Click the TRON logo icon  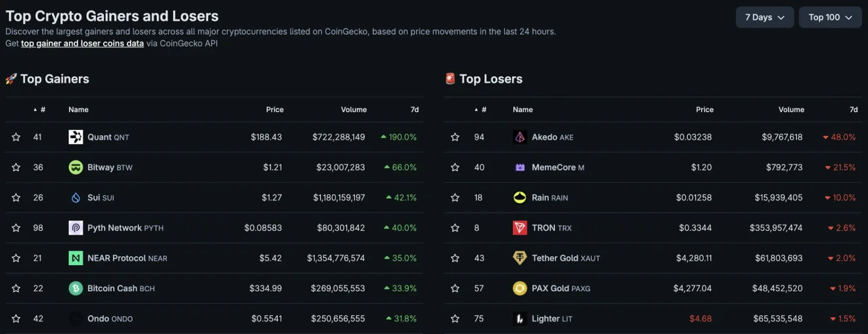(x=520, y=228)
